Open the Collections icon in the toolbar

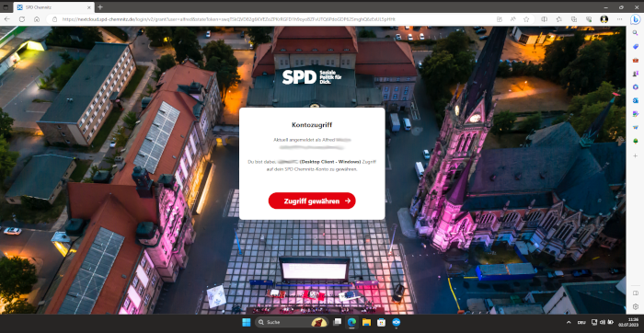pos(574,19)
